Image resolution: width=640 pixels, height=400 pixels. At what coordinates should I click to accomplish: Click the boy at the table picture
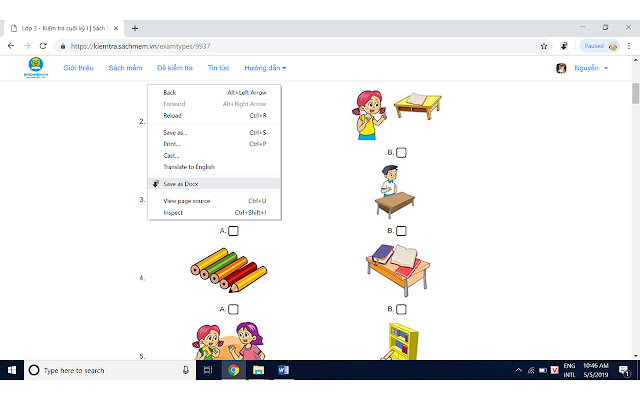(395, 191)
